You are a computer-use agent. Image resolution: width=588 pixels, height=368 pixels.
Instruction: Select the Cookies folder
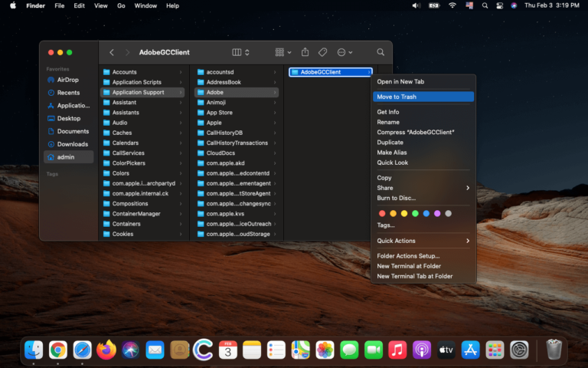(x=142, y=234)
